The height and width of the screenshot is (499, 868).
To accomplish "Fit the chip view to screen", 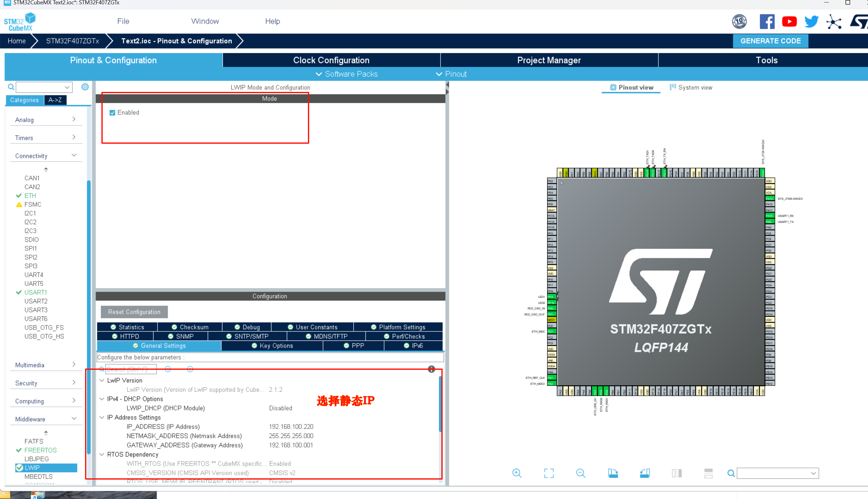I will coord(548,473).
